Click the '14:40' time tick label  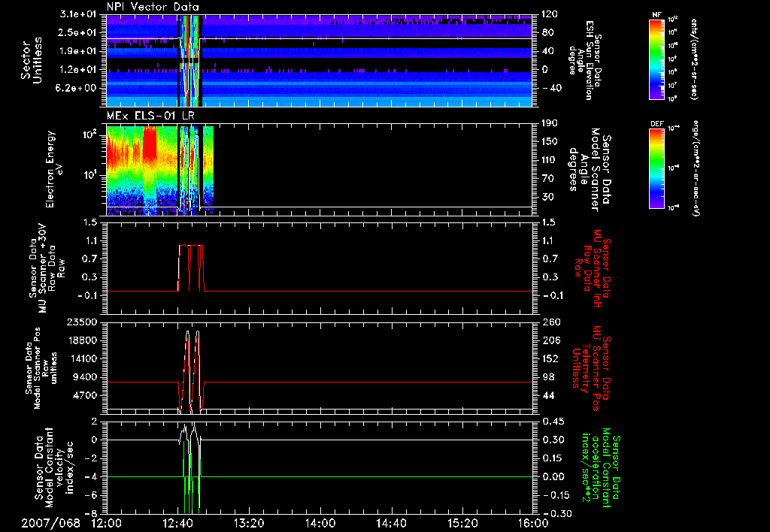tap(391, 523)
